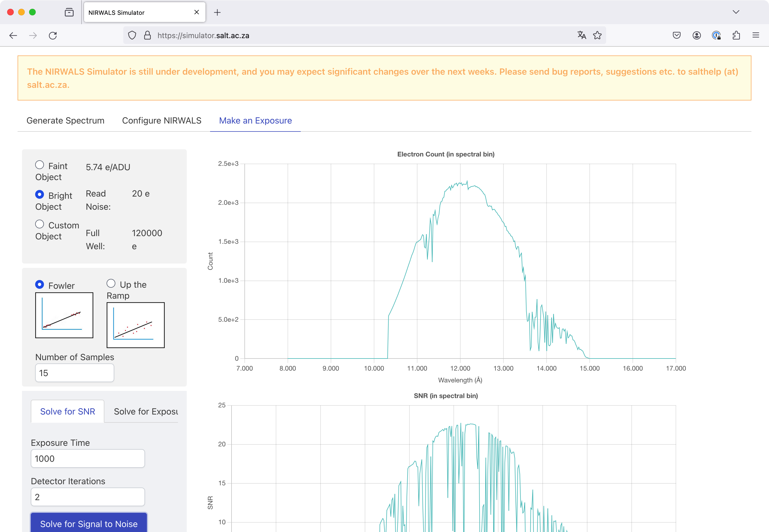Select the Solve for SNR tab
The width and height of the screenshot is (769, 532).
(68, 412)
